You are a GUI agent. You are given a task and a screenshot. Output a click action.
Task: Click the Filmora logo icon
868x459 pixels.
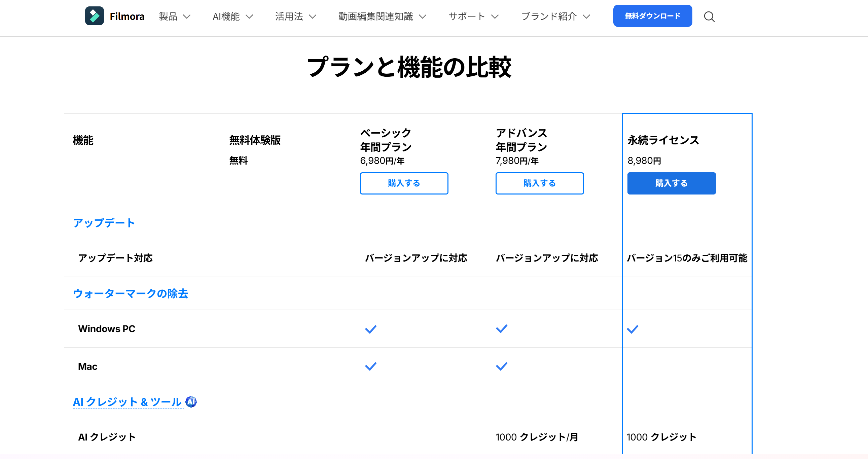point(94,16)
